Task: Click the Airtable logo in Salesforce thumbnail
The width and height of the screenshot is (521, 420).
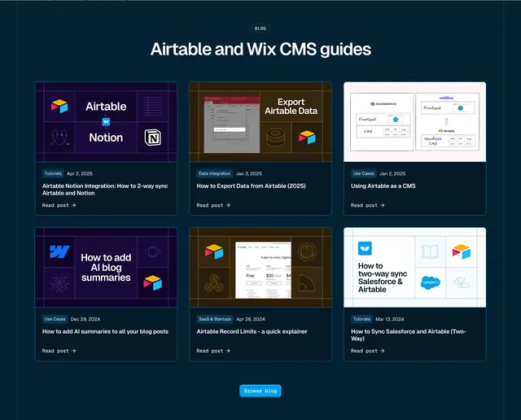Action: click(462, 252)
